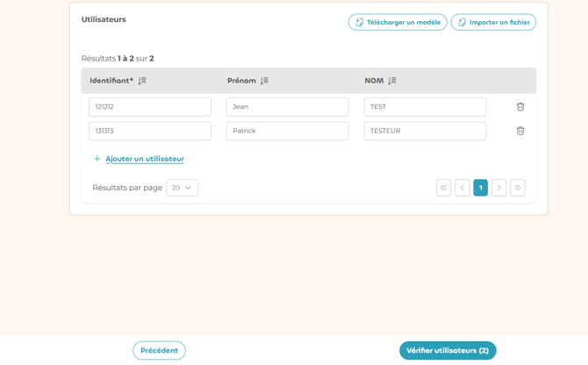Image resolution: width=588 pixels, height=365 pixels.
Task: Go to first page of results
Action: pos(444,188)
